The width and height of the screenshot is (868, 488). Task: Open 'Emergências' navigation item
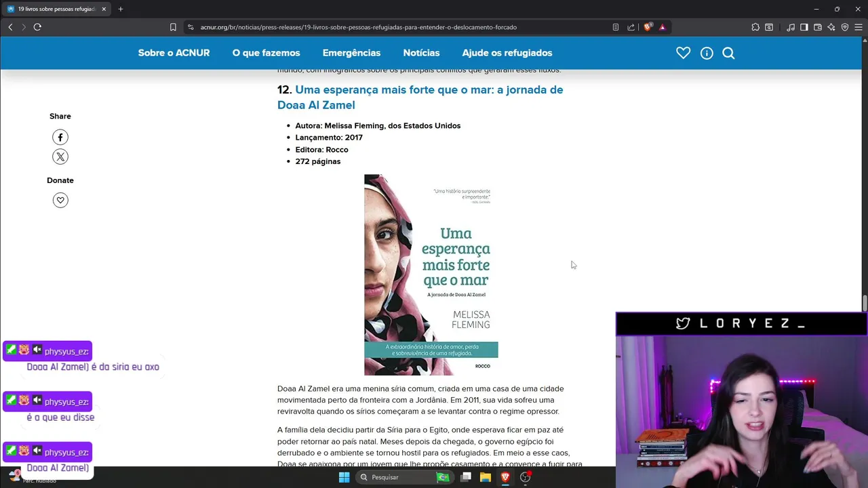click(351, 53)
